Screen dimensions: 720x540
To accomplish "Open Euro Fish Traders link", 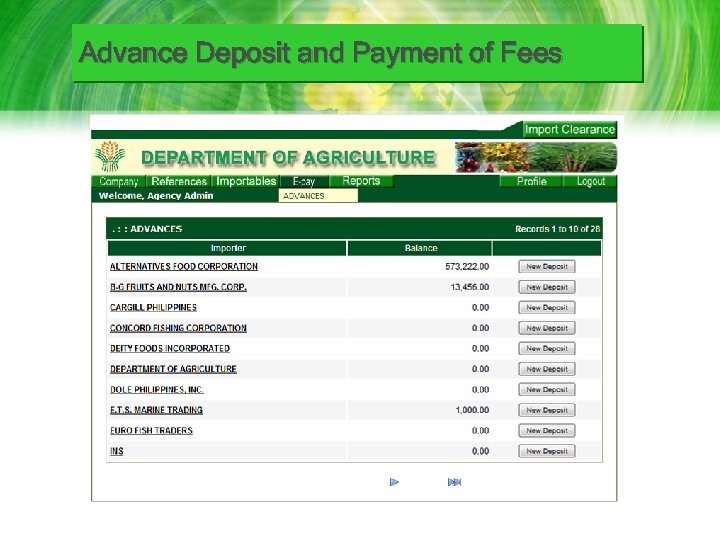I will point(151,430).
